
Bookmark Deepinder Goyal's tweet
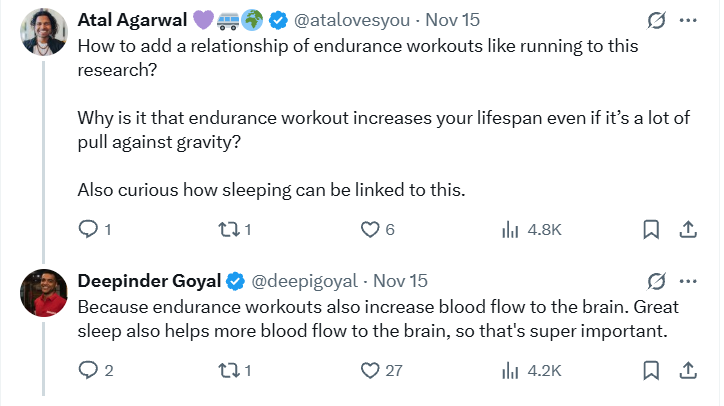click(651, 370)
